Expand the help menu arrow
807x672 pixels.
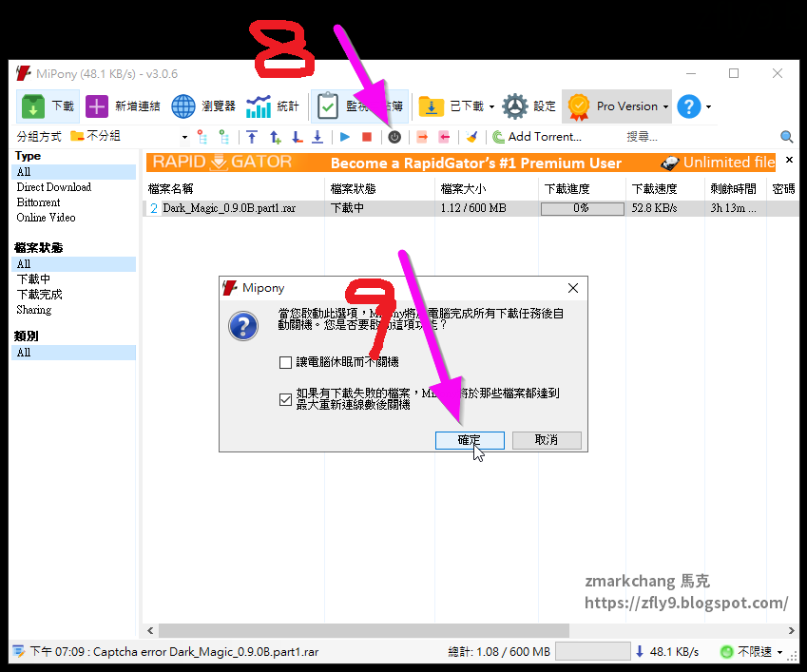pyautogui.click(x=709, y=107)
